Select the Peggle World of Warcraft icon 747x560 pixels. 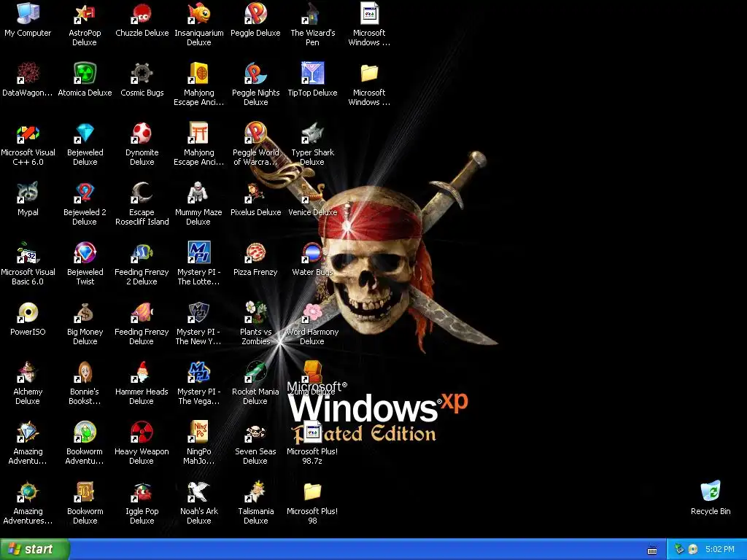(x=256, y=133)
